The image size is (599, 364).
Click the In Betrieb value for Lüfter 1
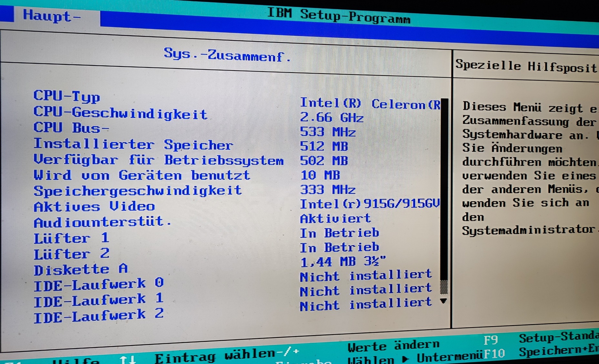[x=340, y=233]
